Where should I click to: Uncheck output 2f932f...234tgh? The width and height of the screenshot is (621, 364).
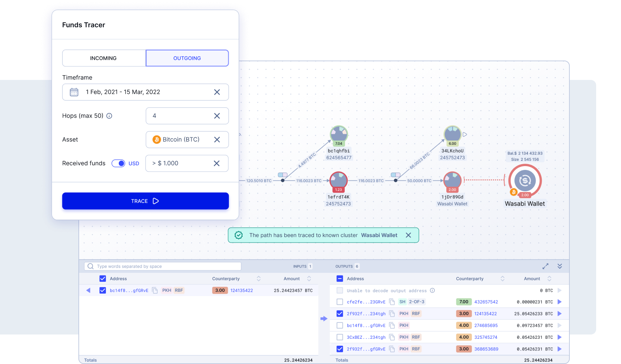[340, 314]
